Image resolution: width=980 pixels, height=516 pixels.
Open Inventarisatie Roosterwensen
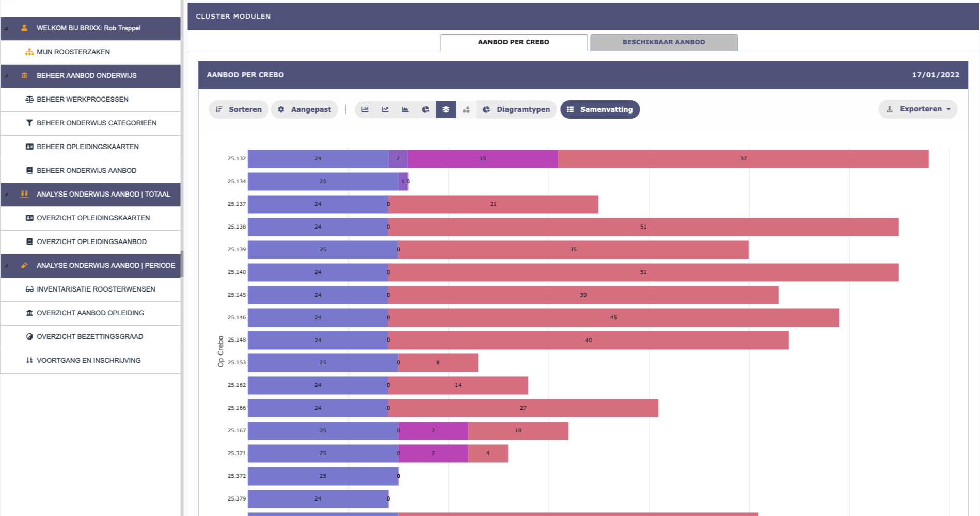pyautogui.click(x=91, y=289)
